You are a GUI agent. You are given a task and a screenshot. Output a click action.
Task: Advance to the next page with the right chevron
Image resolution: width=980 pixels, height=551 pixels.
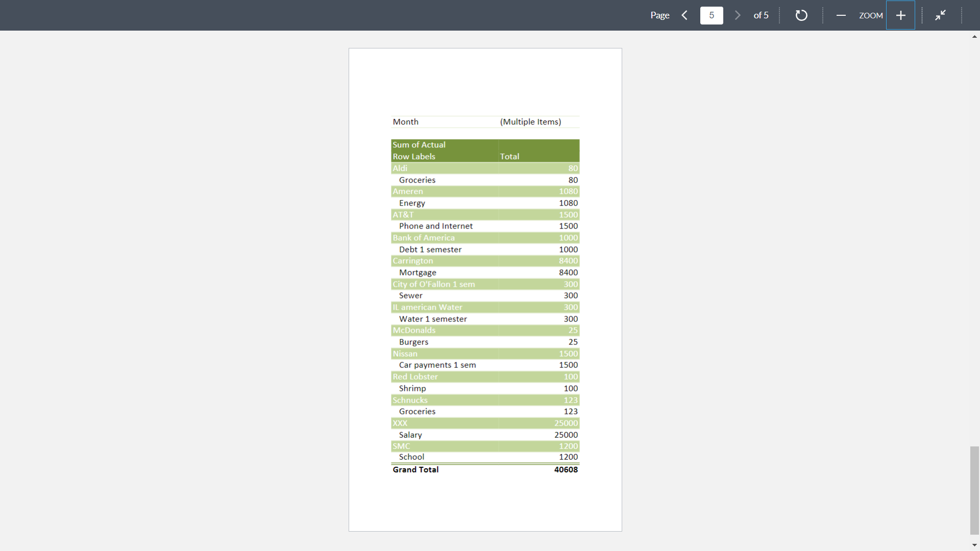738,15
